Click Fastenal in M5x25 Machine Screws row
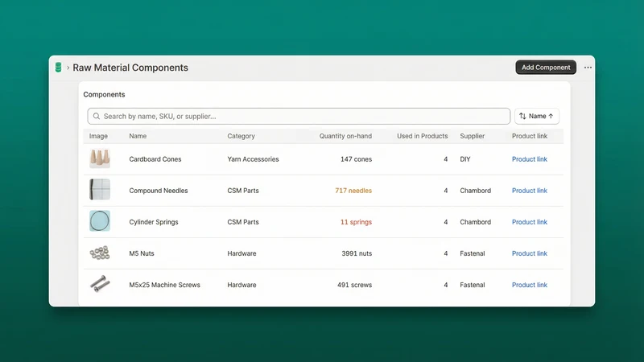 [x=473, y=285]
